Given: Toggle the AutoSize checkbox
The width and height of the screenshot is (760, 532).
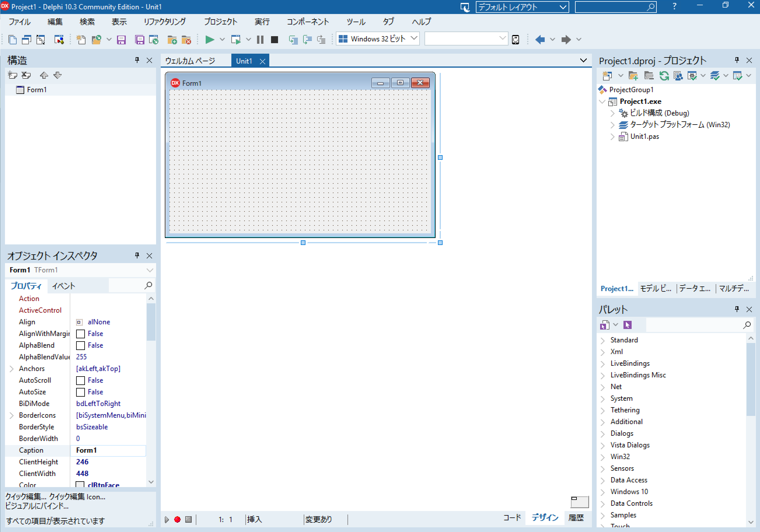Looking at the screenshot, I should click(x=81, y=392).
